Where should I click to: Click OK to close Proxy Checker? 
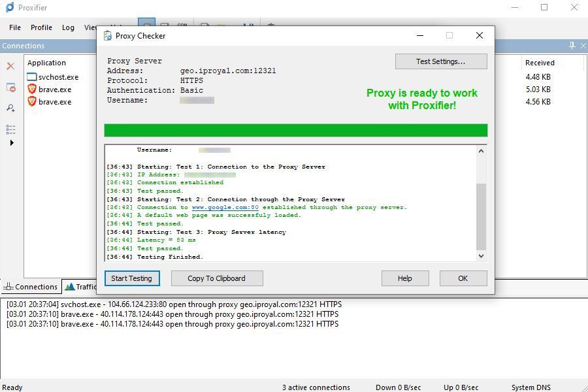pos(463,278)
